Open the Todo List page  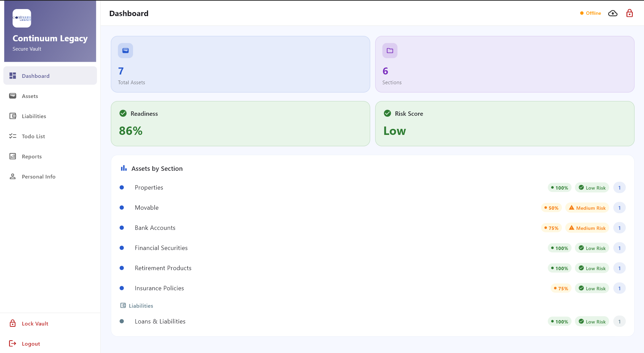pyautogui.click(x=33, y=137)
